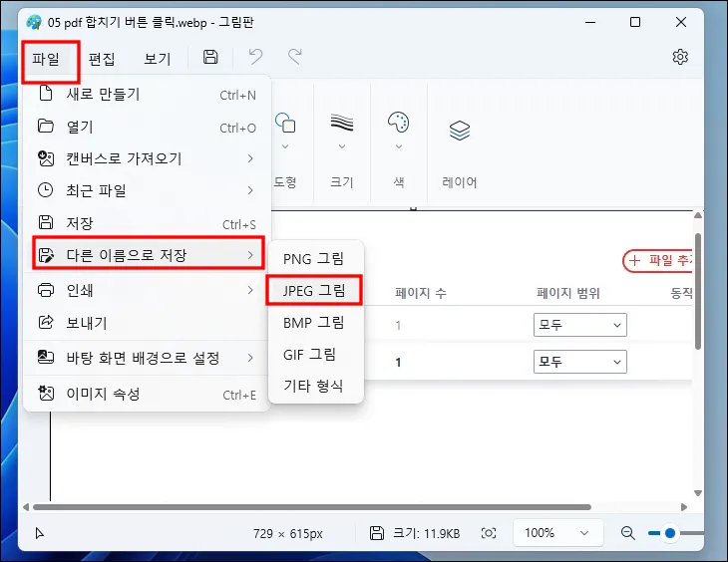Click the 인쇄 printer icon

[46, 290]
